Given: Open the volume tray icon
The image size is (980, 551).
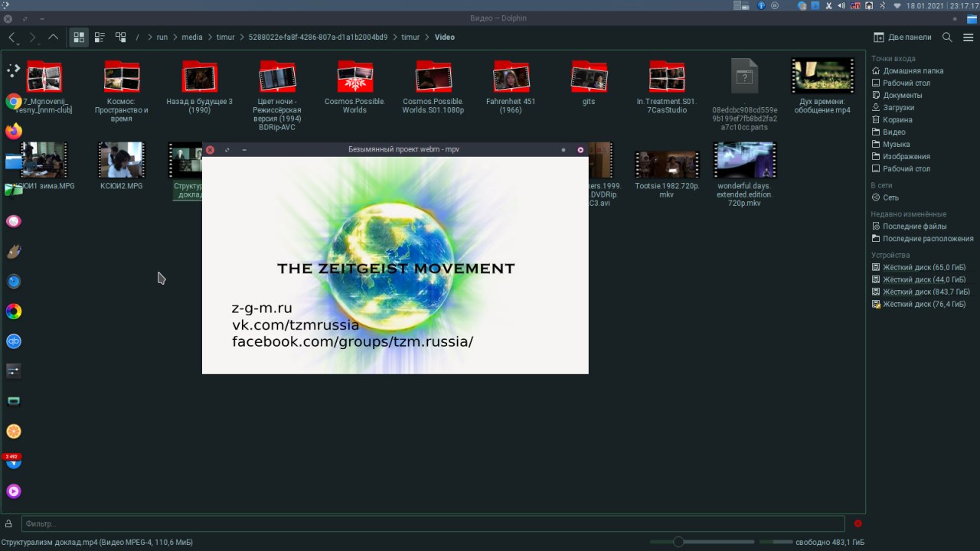Looking at the screenshot, I should (842, 5).
